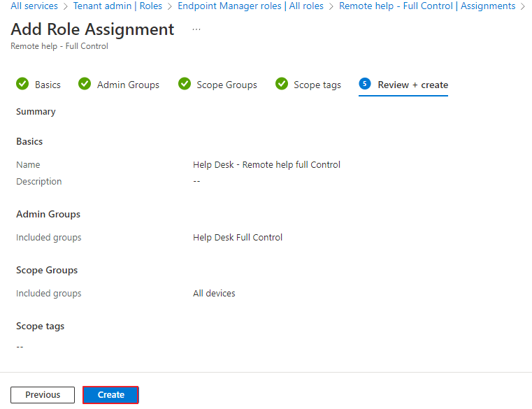Open Tenant admin | Roles breadcrumb
The height and width of the screenshot is (409, 532).
coord(117,6)
